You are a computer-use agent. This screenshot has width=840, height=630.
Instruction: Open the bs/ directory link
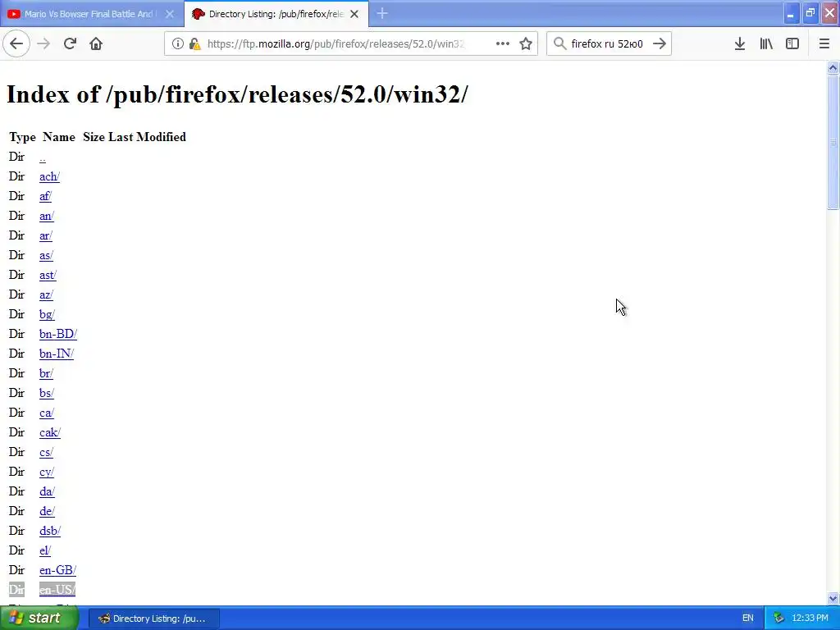point(47,393)
